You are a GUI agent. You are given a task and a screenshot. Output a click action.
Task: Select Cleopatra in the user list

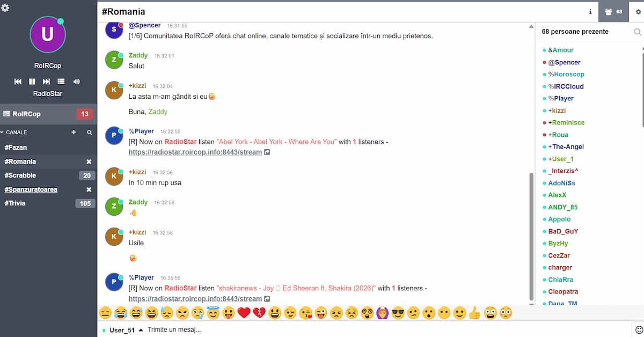coord(563,291)
